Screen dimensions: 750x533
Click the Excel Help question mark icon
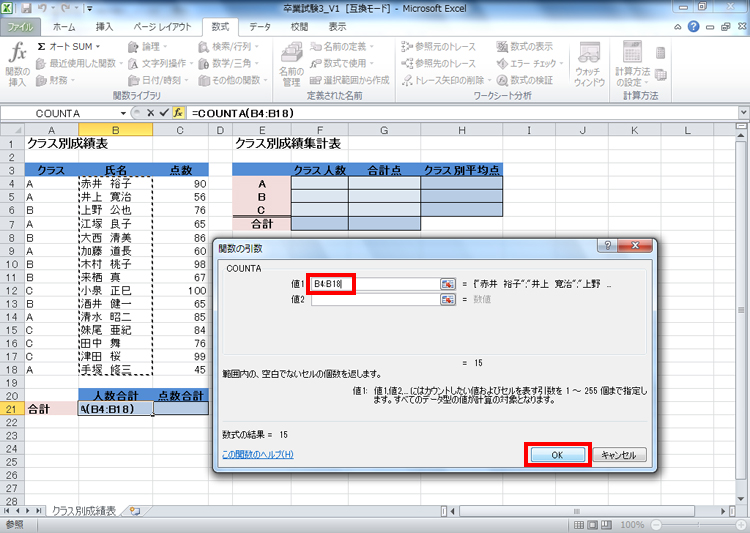pos(693,27)
